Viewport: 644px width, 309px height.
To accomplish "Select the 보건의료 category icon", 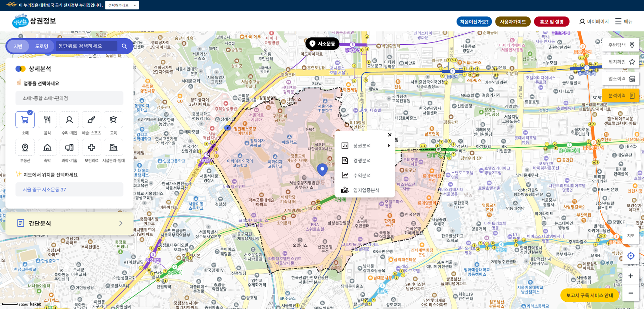I will [91, 147].
